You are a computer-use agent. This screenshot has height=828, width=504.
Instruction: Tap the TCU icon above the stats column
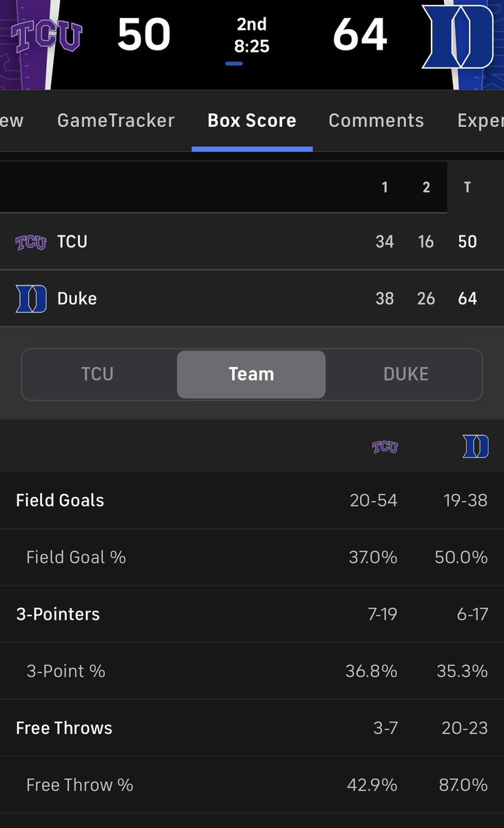coord(385,447)
